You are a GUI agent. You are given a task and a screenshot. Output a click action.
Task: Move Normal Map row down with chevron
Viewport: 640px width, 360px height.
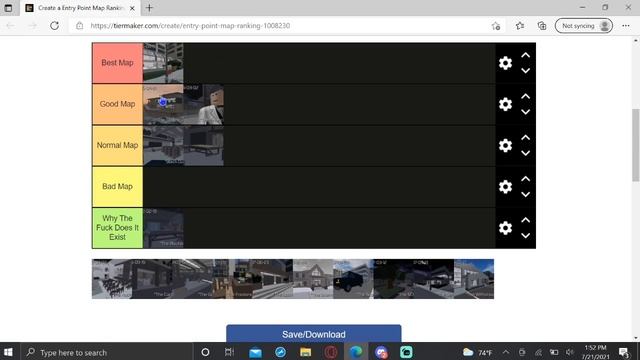[x=526, y=153]
